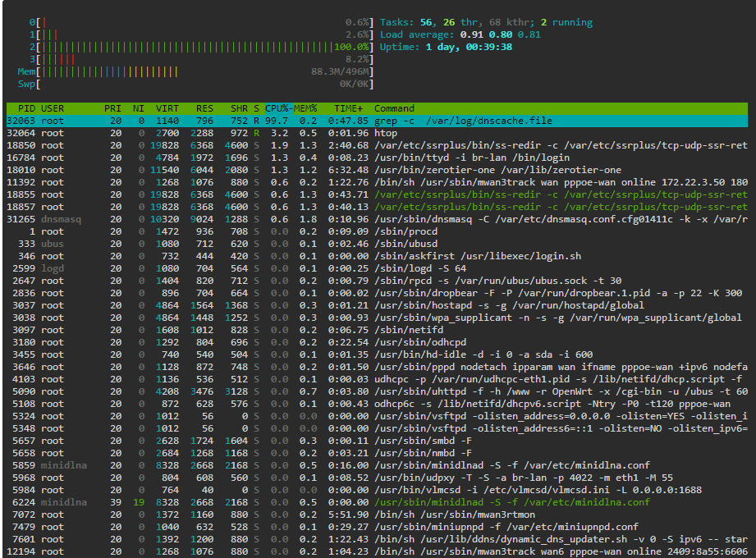756x558 pixels.
Task: Click the CPU 3 usage meter
Action: [201, 59]
